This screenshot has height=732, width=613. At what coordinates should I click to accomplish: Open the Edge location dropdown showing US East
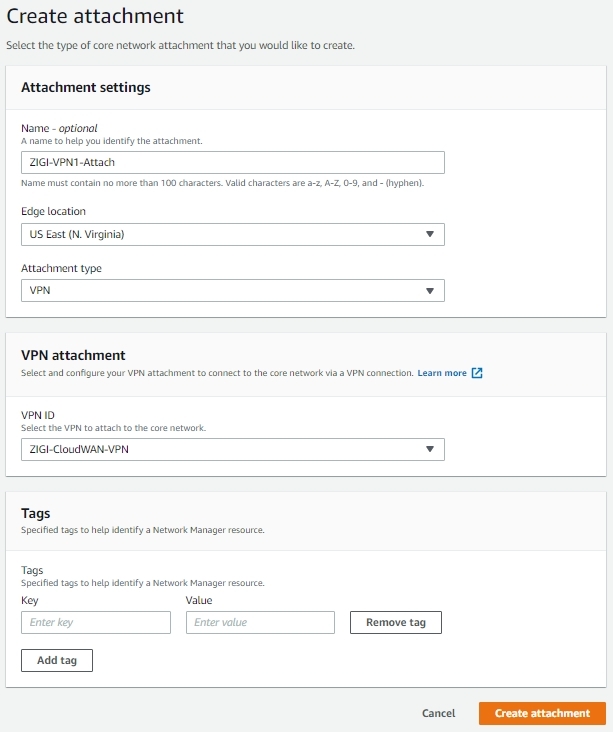(x=233, y=234)
